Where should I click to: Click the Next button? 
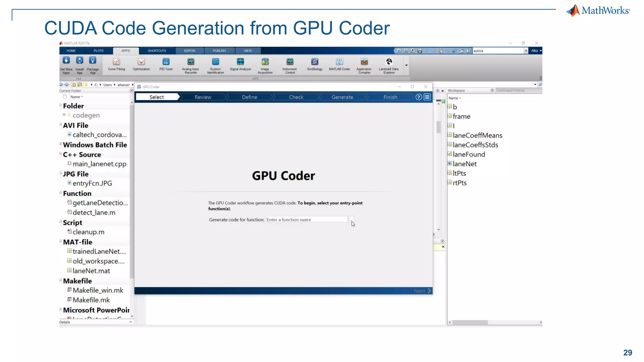coord(422,291)
